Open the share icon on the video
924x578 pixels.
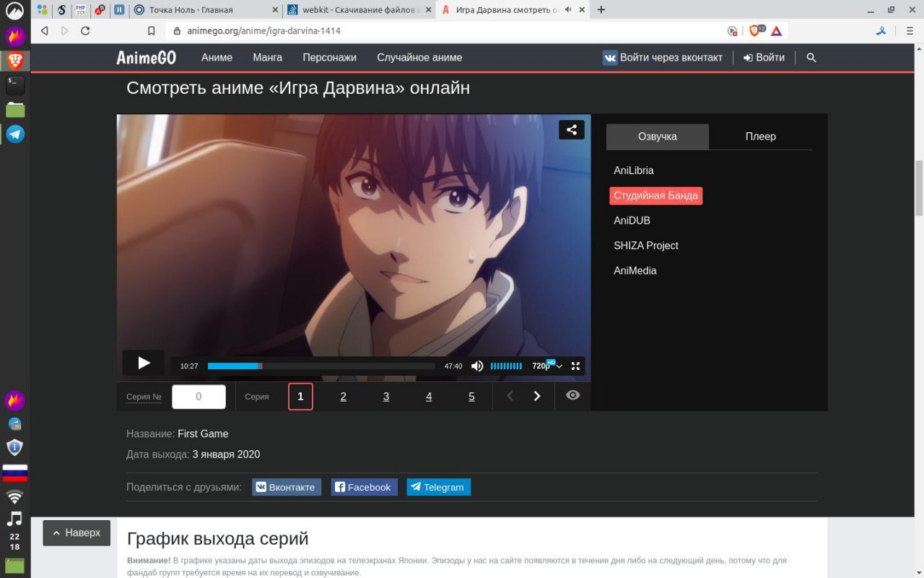pos(571,130)
